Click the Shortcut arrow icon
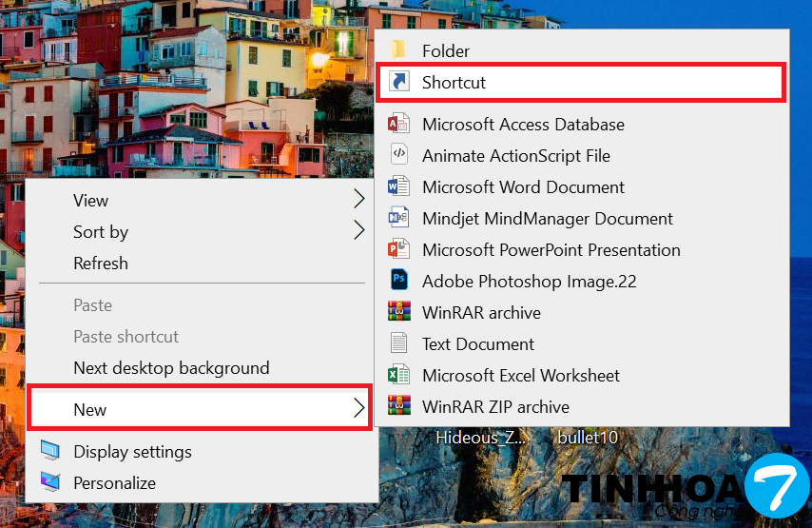Screen dimensions: 812x528 (x=398, y=83)
